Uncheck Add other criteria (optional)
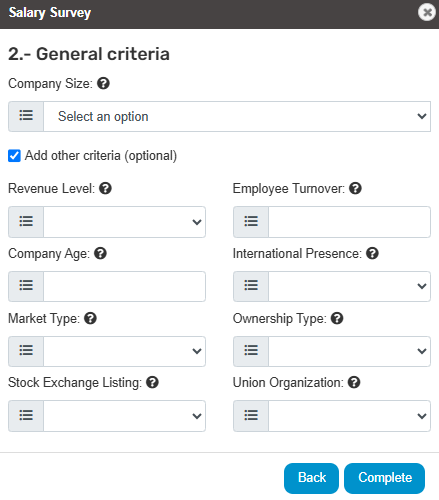The image size is (439, 500). tap(14, 156)
